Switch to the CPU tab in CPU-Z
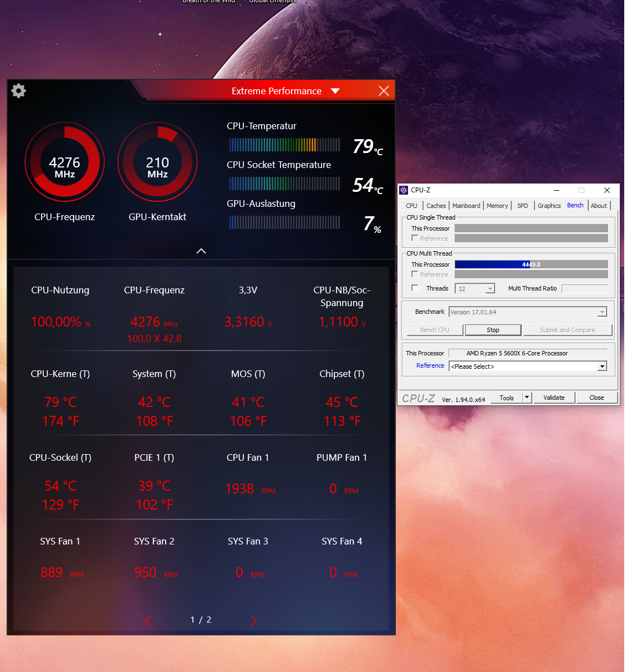Image resolution: width=627 pixels, height=672 pixels. (412, 206)
